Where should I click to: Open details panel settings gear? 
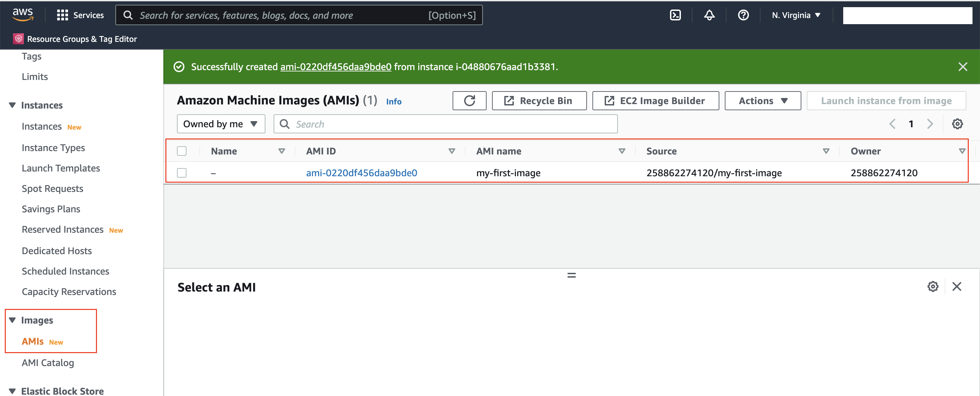(x=932, y=286)
